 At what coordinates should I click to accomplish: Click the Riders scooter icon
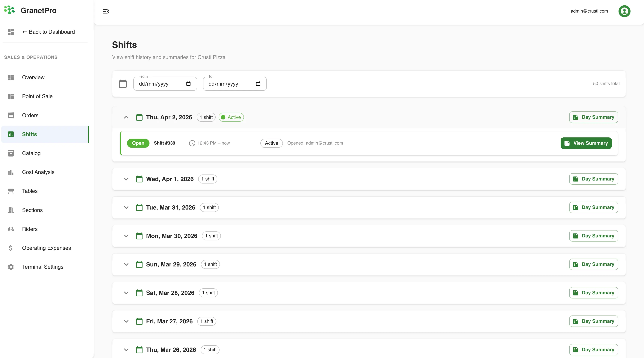(11, 229)
